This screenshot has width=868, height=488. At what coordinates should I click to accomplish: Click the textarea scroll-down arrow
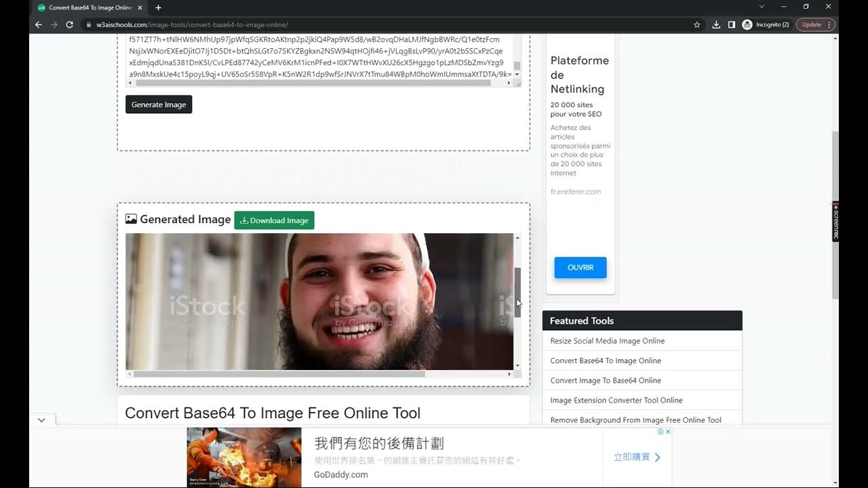[x=517, y=74]
